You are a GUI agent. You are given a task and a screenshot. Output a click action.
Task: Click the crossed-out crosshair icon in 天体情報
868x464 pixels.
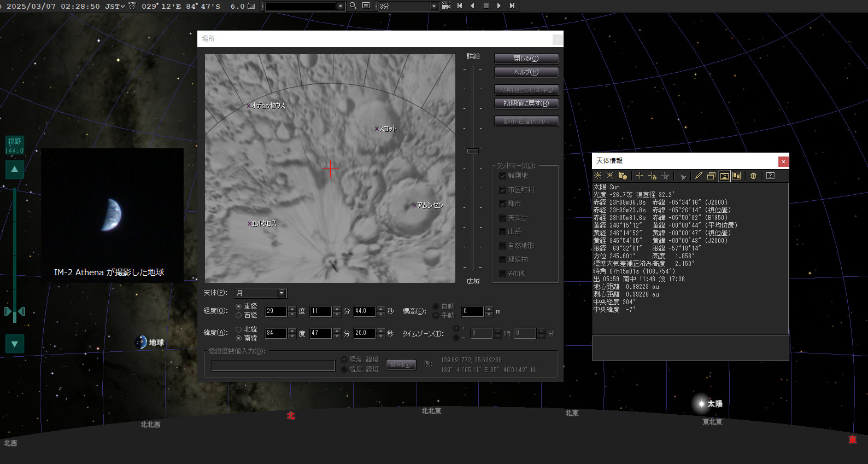tap(665, 176)
